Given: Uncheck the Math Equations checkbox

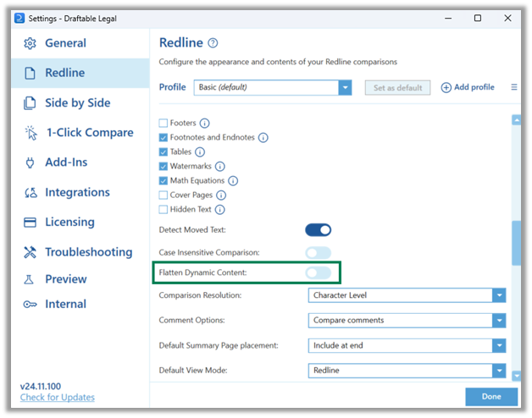Looking at the screenshot, I should (x=163, y=181).
